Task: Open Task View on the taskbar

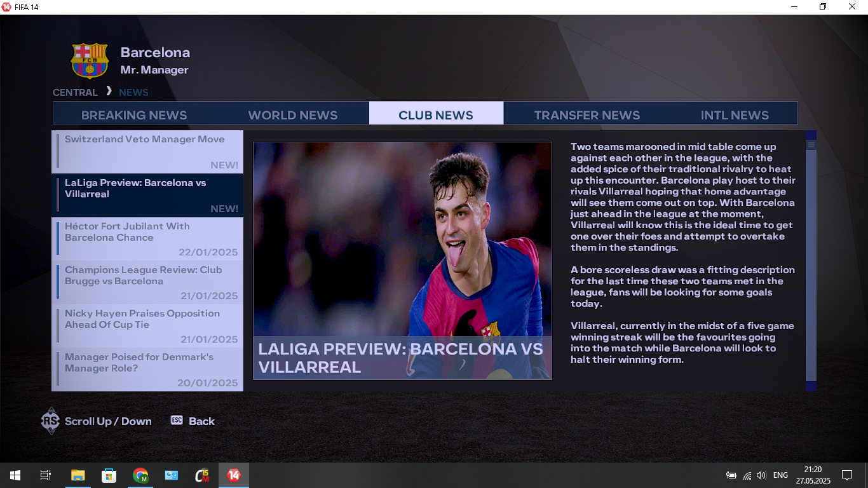Action: (x=46, y=475)
